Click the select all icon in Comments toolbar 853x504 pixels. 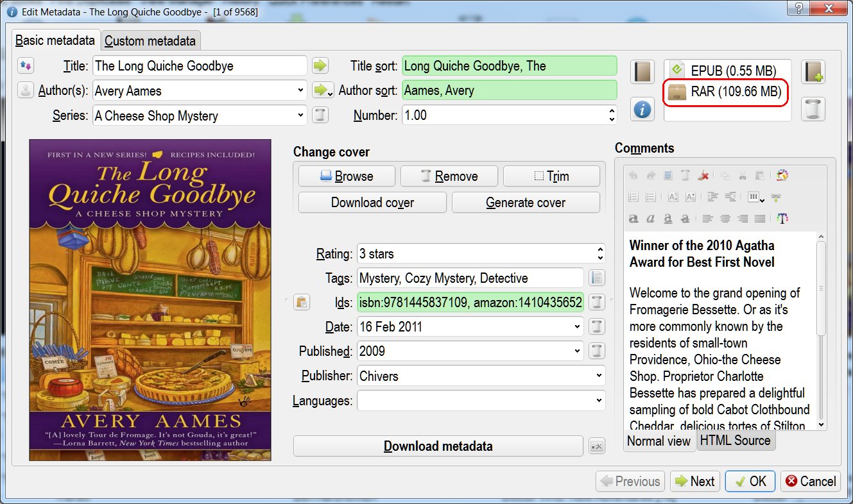pos(668,176)
